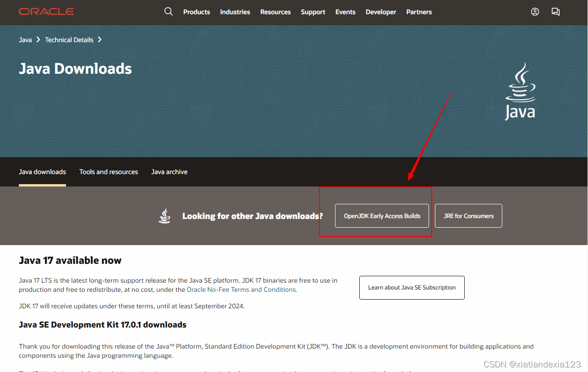Go to Technical Details breadcrumb

[69, 40]
